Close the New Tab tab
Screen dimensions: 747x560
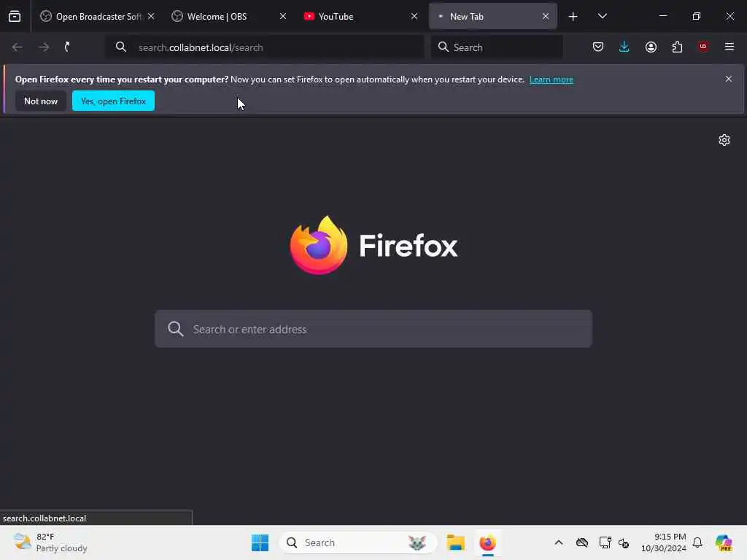click(x=546, y=16)
